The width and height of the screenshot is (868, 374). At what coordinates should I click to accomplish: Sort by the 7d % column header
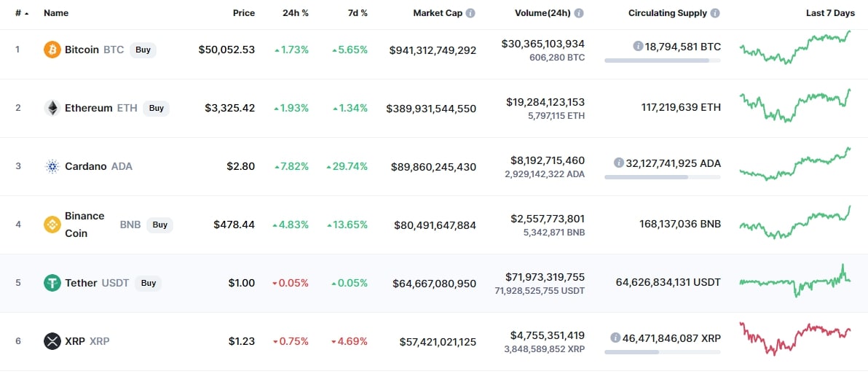click(356, 13)
